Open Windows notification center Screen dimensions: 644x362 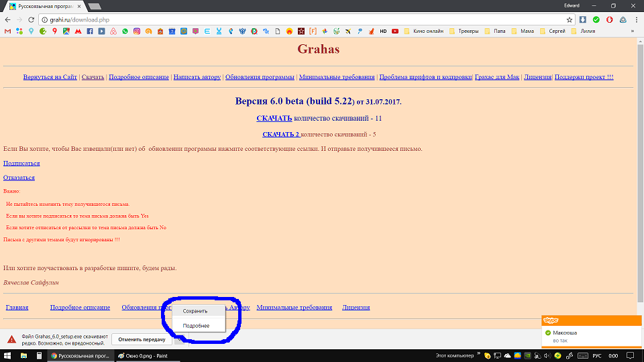[x=631, y=356]
